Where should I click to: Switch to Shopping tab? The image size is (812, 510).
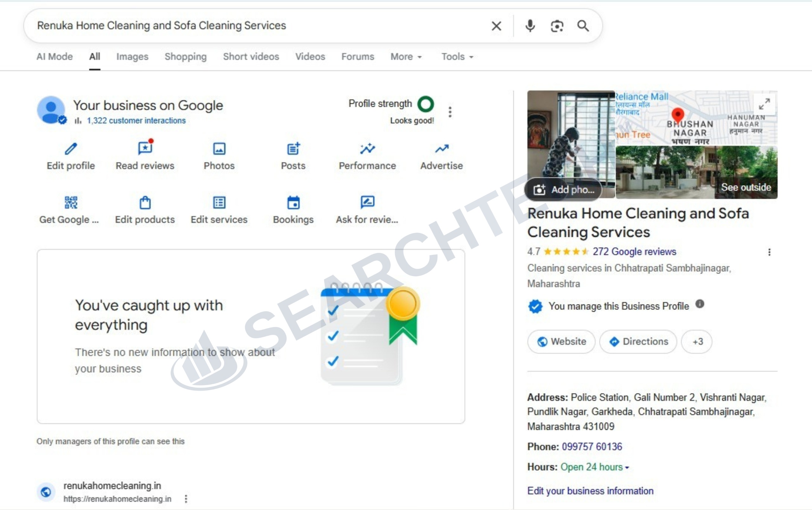(186, 57)
